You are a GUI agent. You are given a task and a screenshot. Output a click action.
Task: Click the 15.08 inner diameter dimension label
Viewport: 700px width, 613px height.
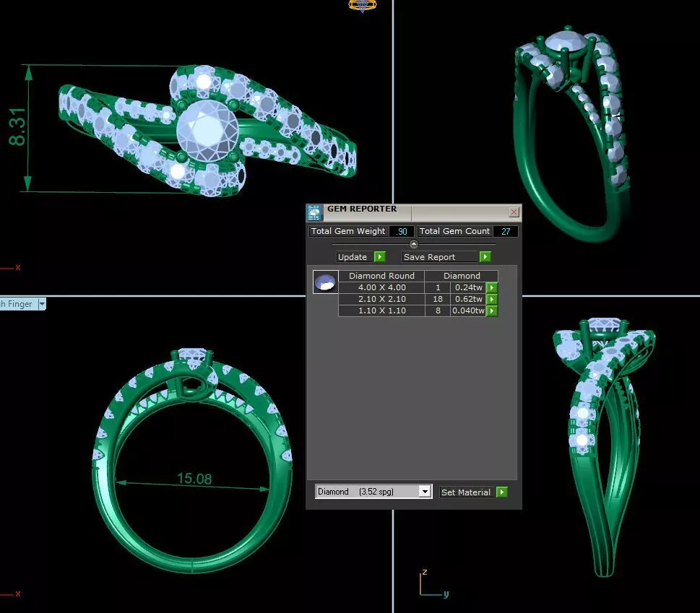point(194,479)
